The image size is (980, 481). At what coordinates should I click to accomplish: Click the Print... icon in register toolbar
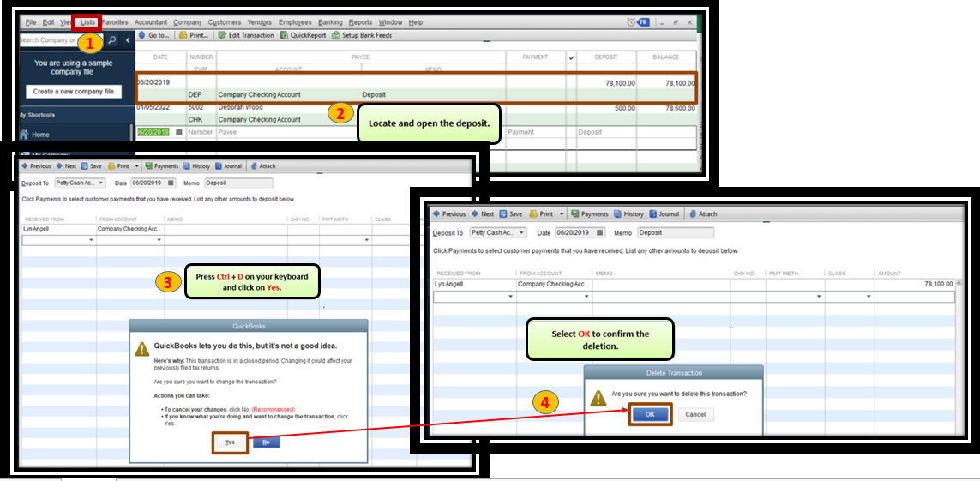[195, 36]
